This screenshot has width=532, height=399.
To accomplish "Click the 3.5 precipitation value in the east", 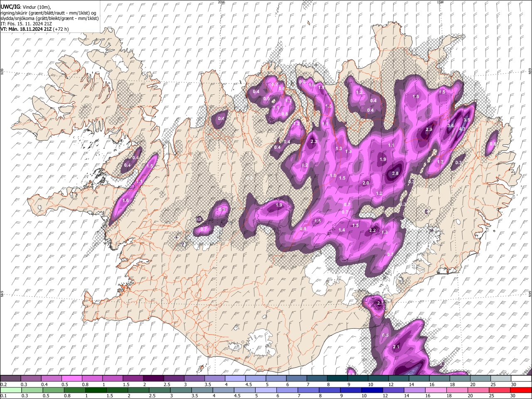I will click(x=467, y=120).
